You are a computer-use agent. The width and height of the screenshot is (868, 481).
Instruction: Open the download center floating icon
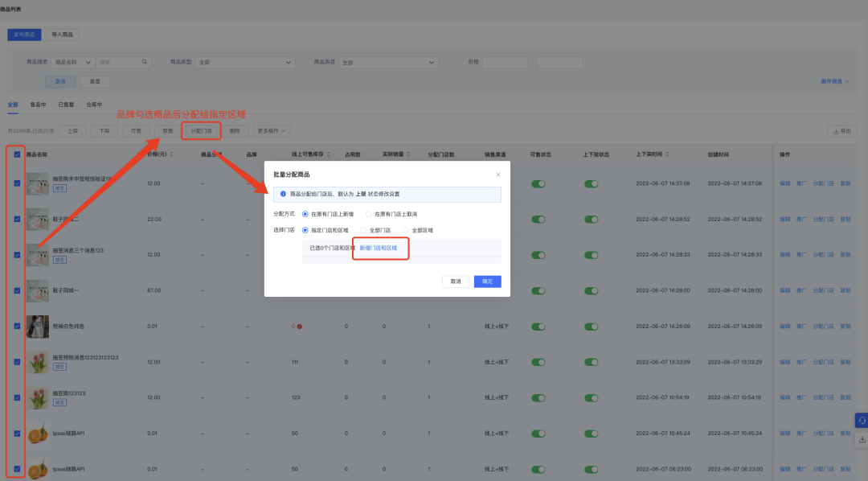862,439
